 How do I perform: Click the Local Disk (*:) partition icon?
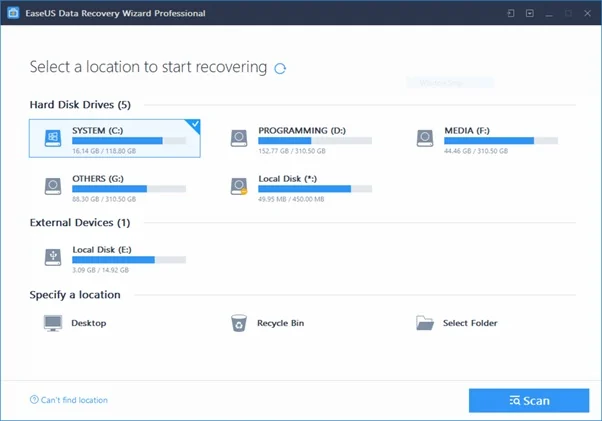pyautogui.click(x=239, y=186)
